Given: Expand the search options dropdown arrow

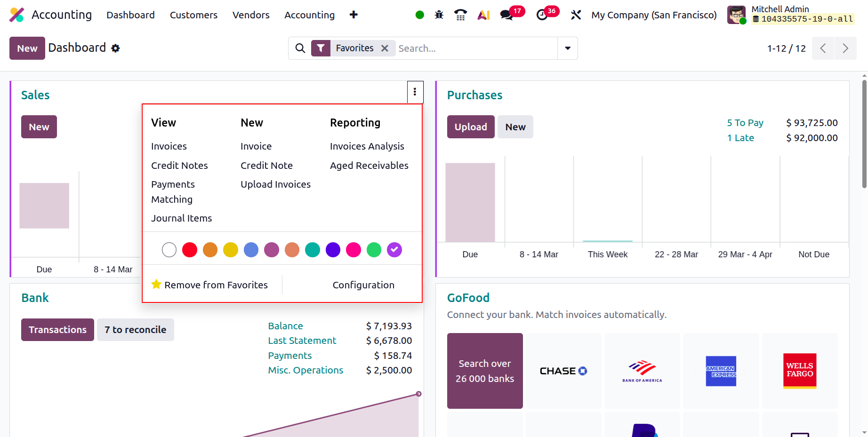Looking at the screenshot, I should coord(568,48).
